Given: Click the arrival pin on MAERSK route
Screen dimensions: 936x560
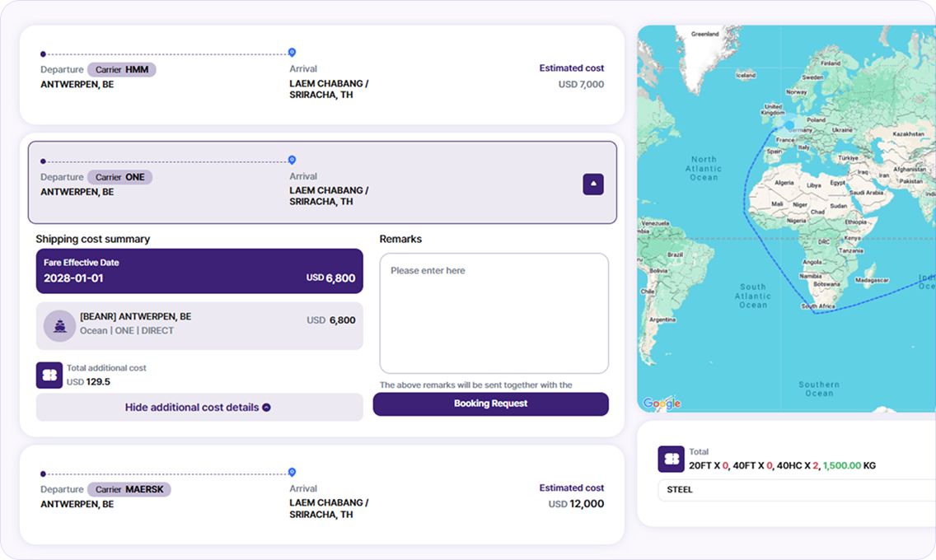Looking at the screenshot, I should tap(292, 473).
